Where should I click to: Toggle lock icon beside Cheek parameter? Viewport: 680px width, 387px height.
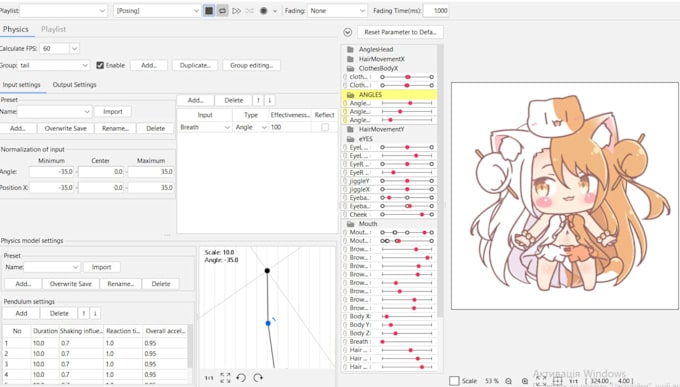tap(345, 215)
